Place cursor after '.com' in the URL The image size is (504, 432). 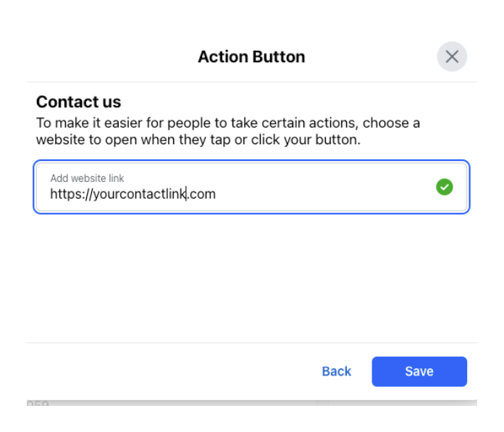coord(216,194)
